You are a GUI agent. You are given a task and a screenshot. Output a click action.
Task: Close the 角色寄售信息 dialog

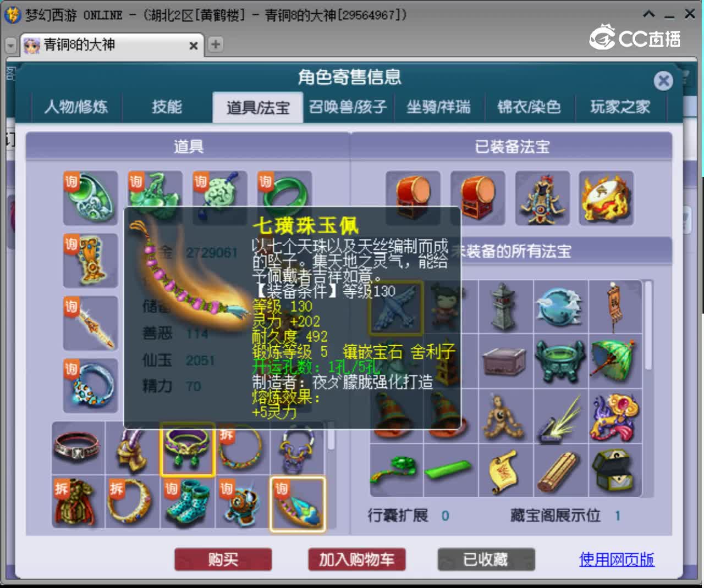click(x=663, y=81)
